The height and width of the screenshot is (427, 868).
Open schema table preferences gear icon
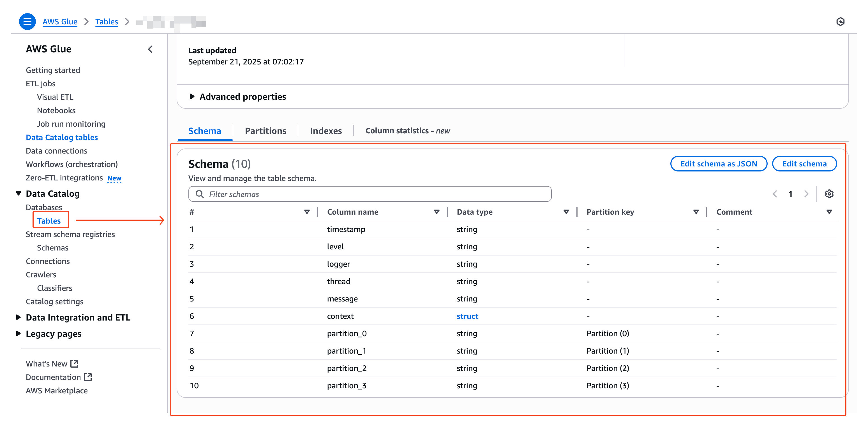coord(829,194)
